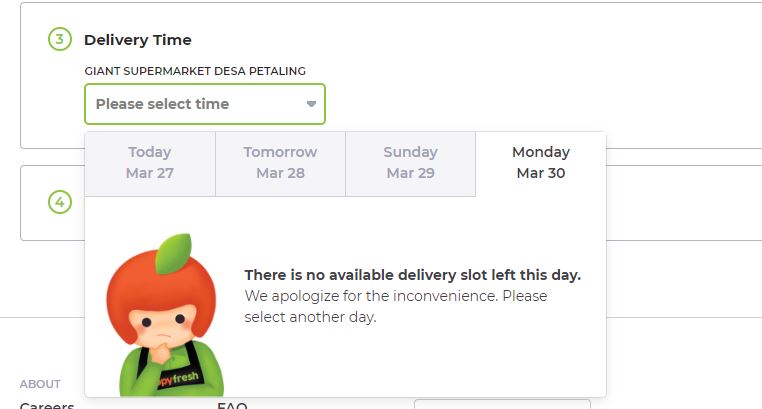The width and height of the screenshot is (762, 409).
Task: Click the Giant Supermarket Desa Petaling label
Action: point(195,71)
